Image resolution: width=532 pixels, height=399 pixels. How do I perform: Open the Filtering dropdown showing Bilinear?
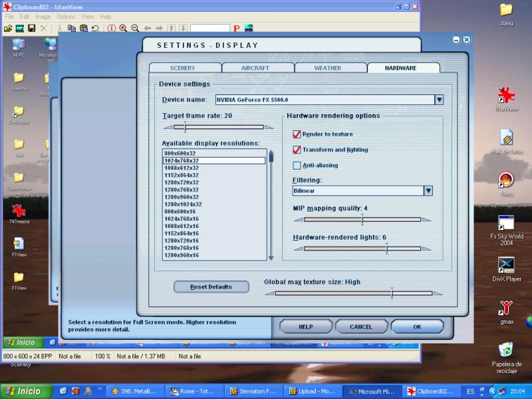[x=428, y=191]
